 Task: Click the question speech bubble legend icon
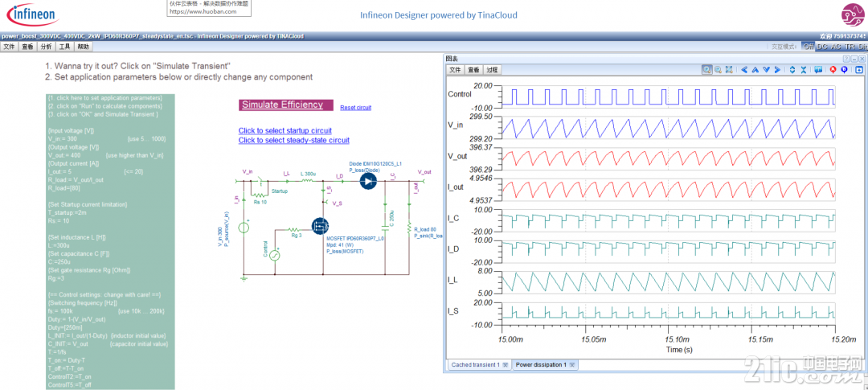point(818,69)
